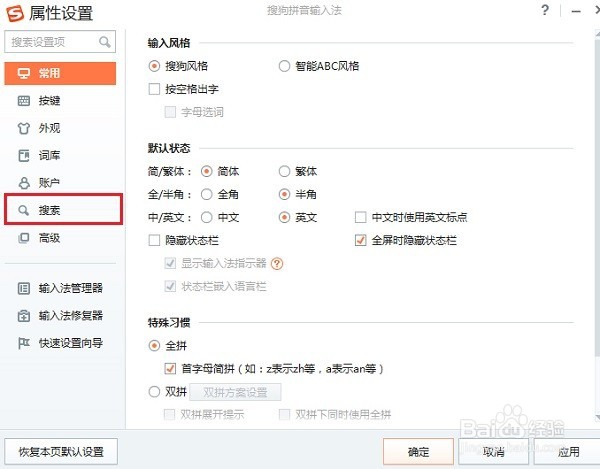
Task: Start 快速设置向导
Action: (x=60, y=343)
